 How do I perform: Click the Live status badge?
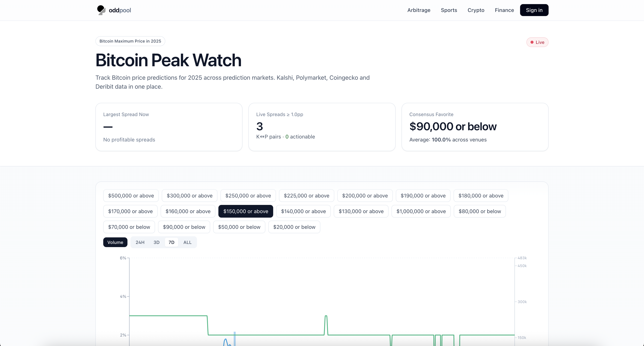point(537,42)
